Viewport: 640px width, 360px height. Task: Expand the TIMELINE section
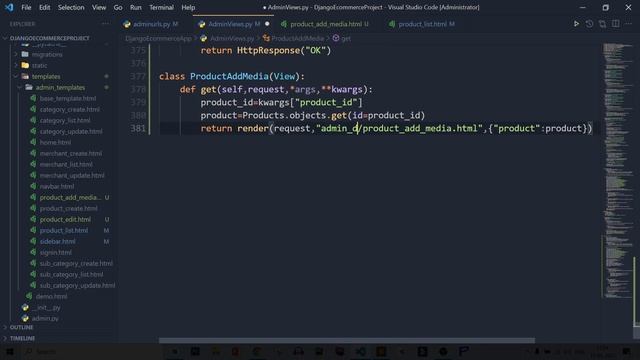[22, 338]
